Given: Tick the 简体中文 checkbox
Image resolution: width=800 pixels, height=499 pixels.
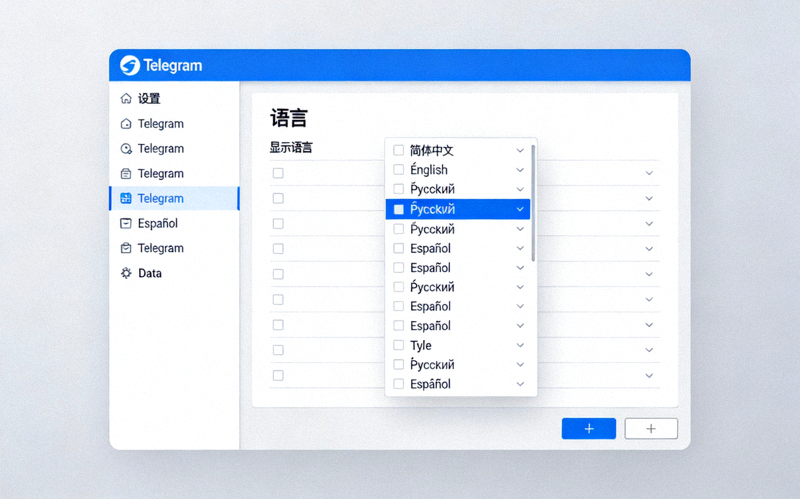Looking at the screenshot, I should click(x=398, y=150).
